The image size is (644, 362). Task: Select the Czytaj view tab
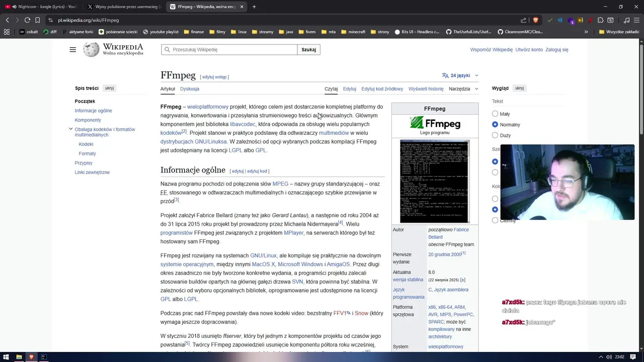pos(331,89)
